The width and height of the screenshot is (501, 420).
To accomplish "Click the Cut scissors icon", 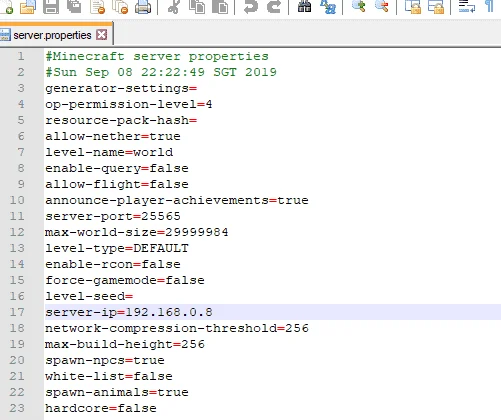I will [x=173, y=6].
